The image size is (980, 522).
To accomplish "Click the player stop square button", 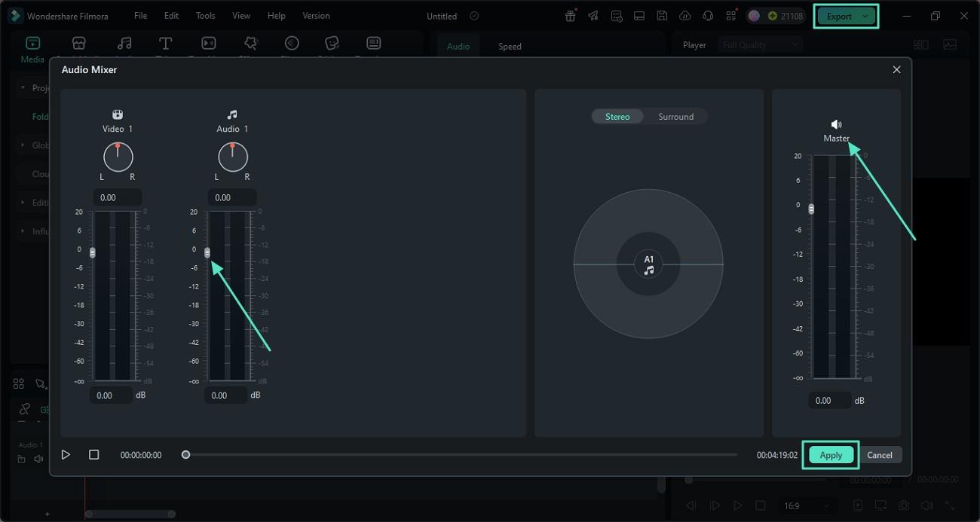I will pyautogui.click(x=761, y=505).
